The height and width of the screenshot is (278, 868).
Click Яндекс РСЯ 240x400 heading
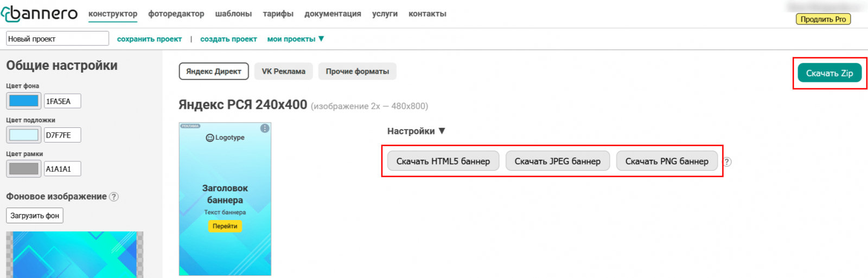point(243,105)
